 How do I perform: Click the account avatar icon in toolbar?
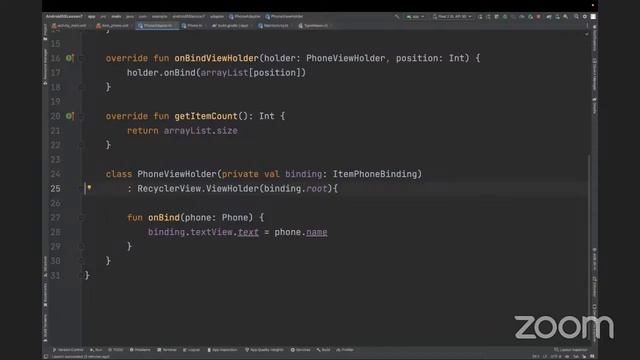[593, 17]
